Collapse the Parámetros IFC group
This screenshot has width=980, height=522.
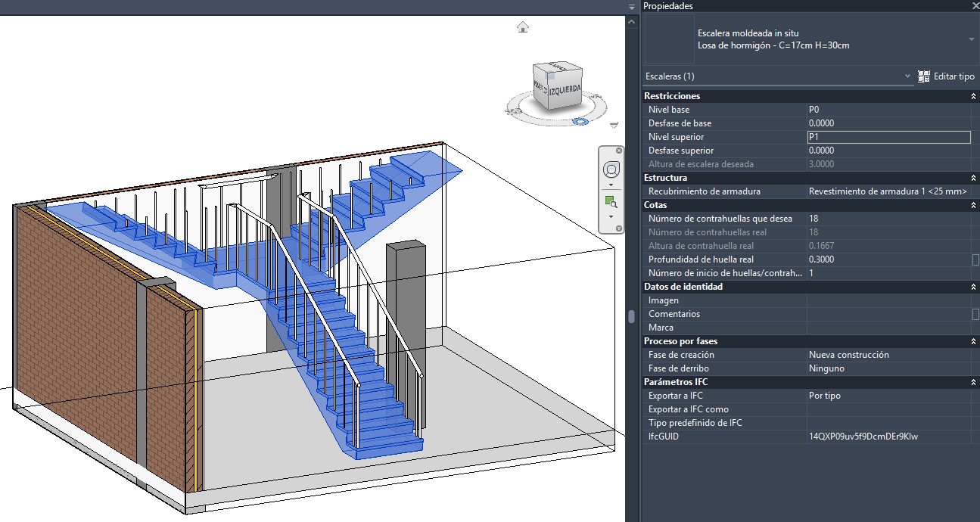click(973, 382)
